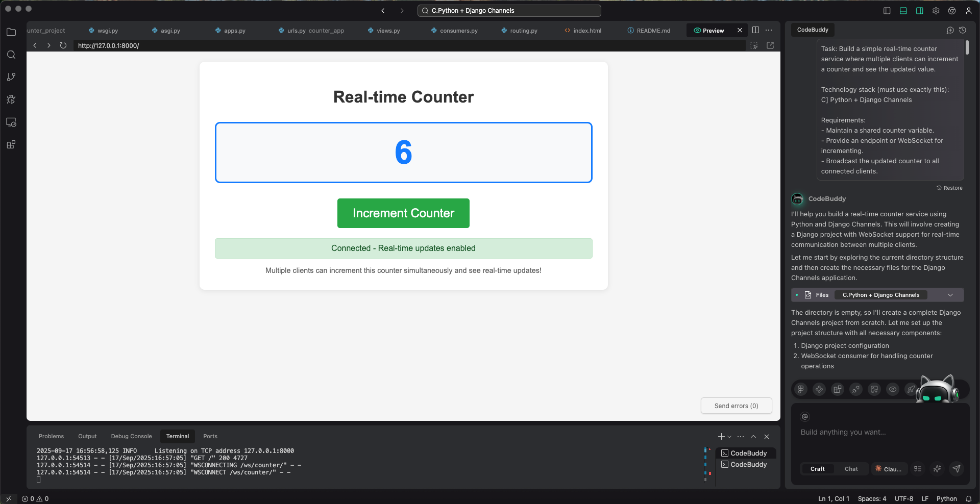Open the Problems panel tab
980x504 pixels.
[51, 436]
